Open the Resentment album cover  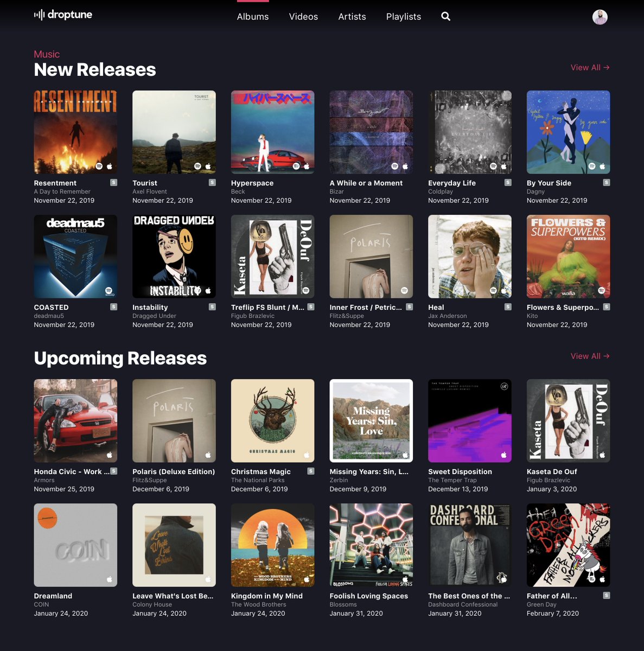click(75, 132)
